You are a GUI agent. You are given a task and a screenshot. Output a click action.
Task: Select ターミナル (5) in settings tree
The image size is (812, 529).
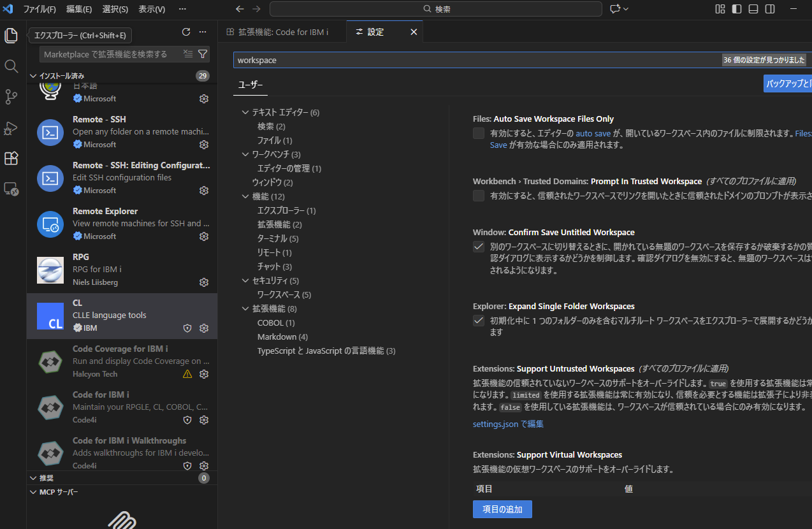click(278, 238)
